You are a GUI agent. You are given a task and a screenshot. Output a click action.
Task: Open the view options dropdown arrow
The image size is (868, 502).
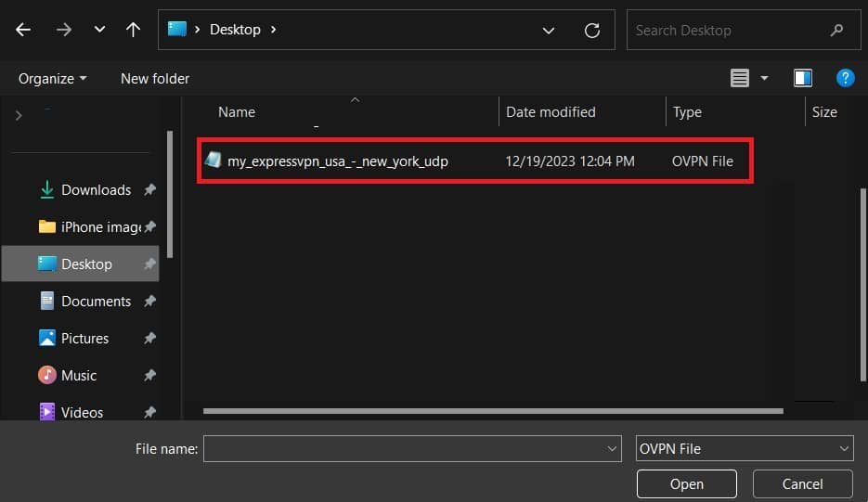click(764, 78)
